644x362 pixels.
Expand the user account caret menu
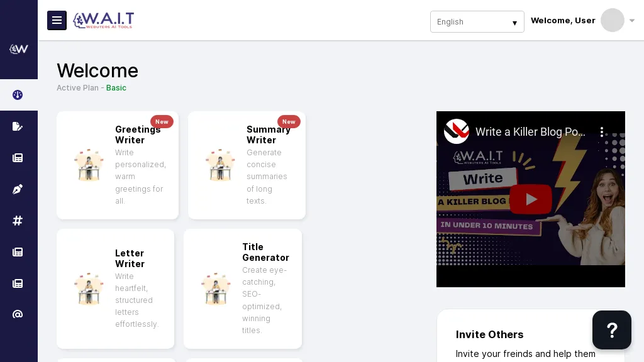click(632, 21)
